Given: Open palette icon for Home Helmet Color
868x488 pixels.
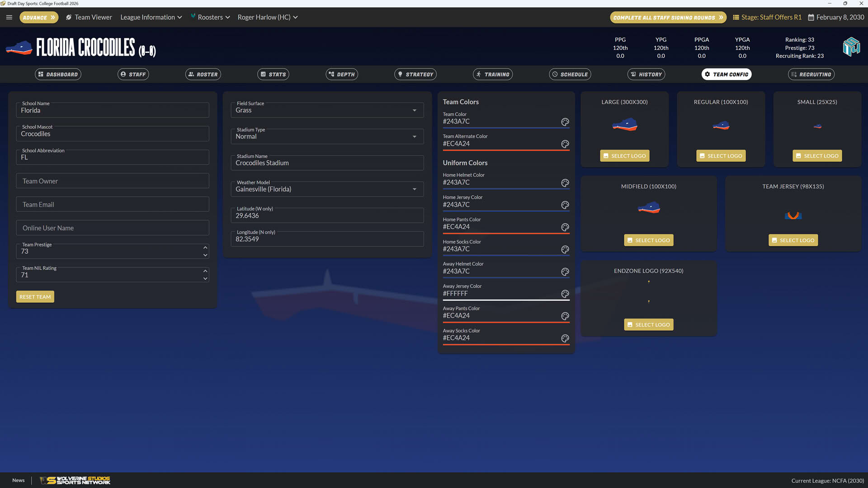Looking at the screenshot, I should 565,183.
